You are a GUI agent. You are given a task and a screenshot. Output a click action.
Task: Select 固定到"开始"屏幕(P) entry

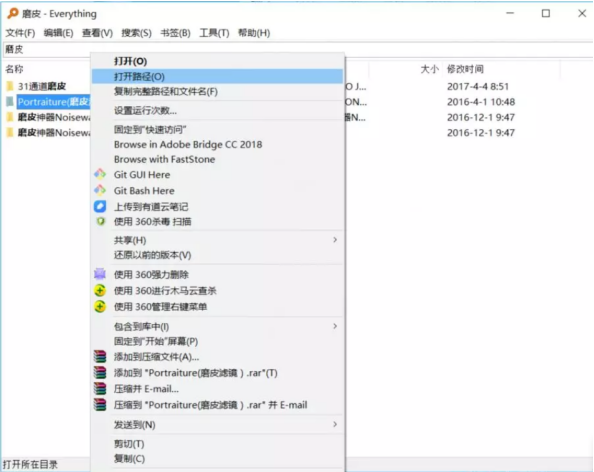(x=217, y=341)
